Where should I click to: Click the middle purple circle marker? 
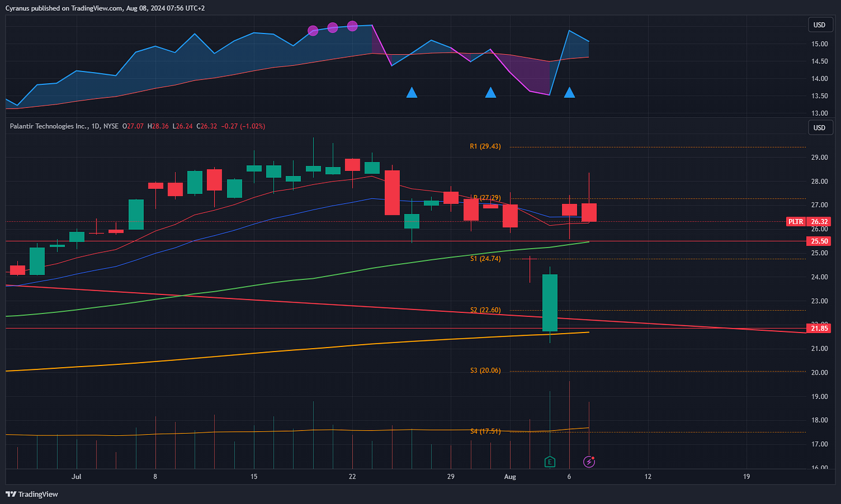(x=333, y=28)
